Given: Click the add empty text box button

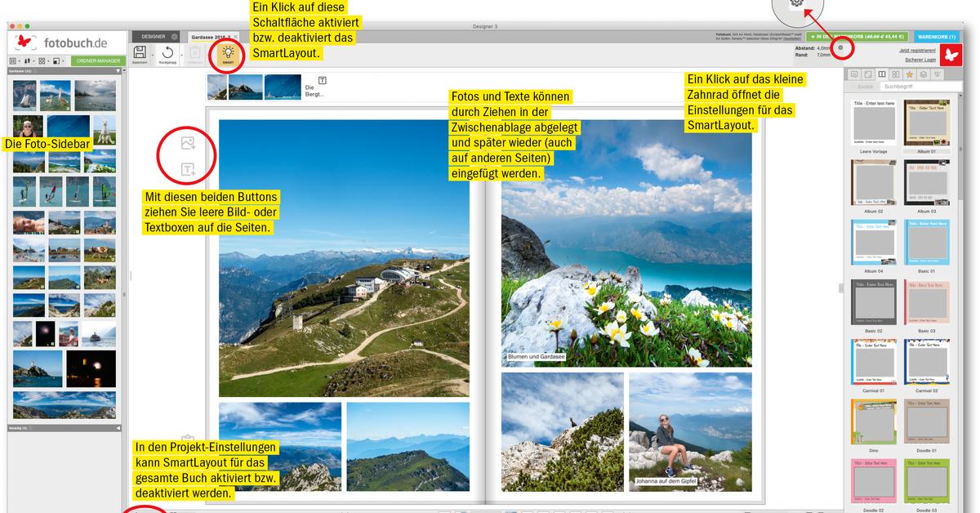Looking at the screenshot, I should pos(188,170).
